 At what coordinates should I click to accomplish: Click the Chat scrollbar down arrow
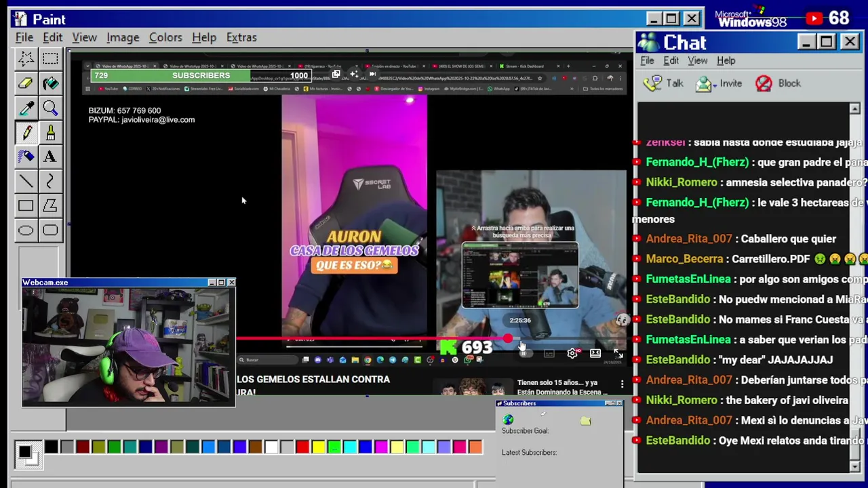[x=854, y=466]
